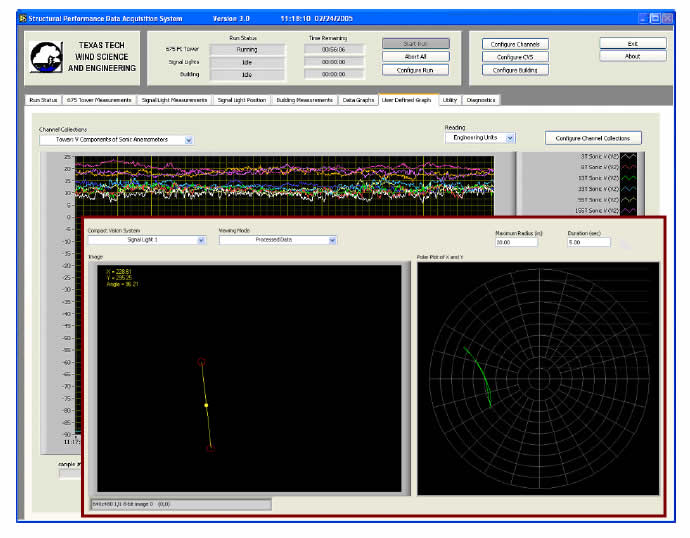
Task: Click the title bar timestamp text
Action: point(316,18)
